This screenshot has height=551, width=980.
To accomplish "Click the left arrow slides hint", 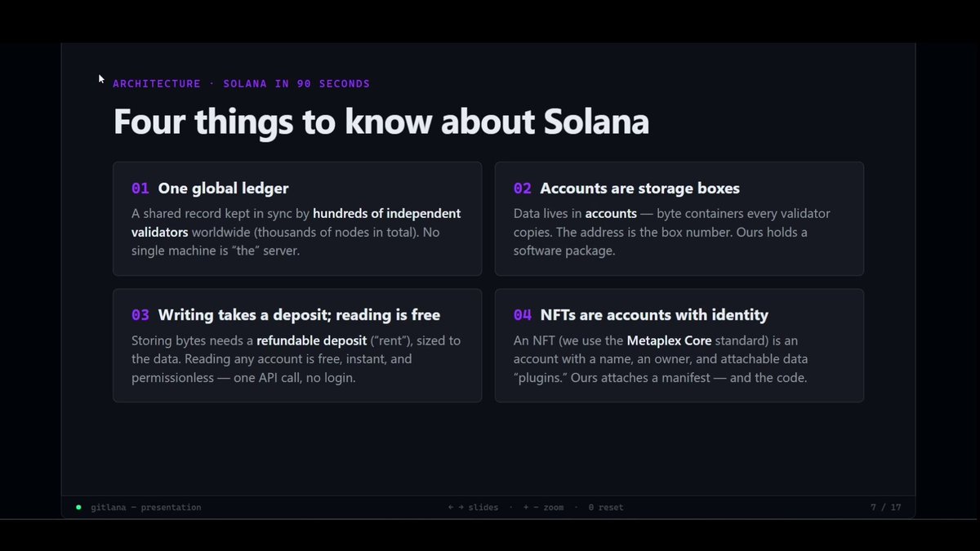I will tap(451, 507).
